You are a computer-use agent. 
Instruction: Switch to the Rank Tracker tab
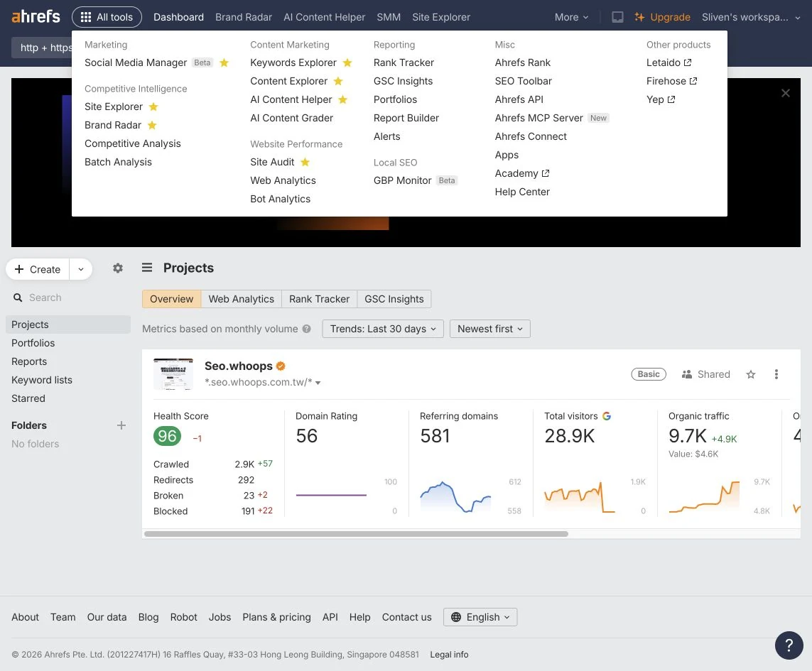click(x=320, y=299)
